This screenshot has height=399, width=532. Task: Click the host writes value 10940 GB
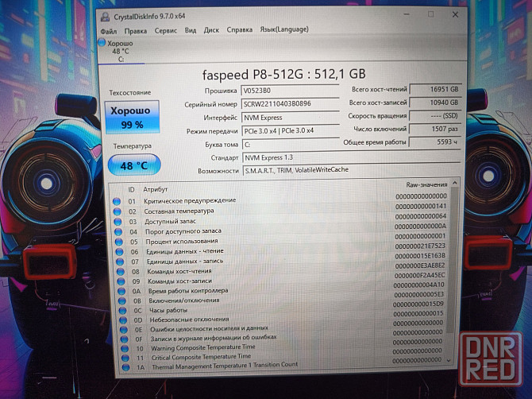(435, 103)
